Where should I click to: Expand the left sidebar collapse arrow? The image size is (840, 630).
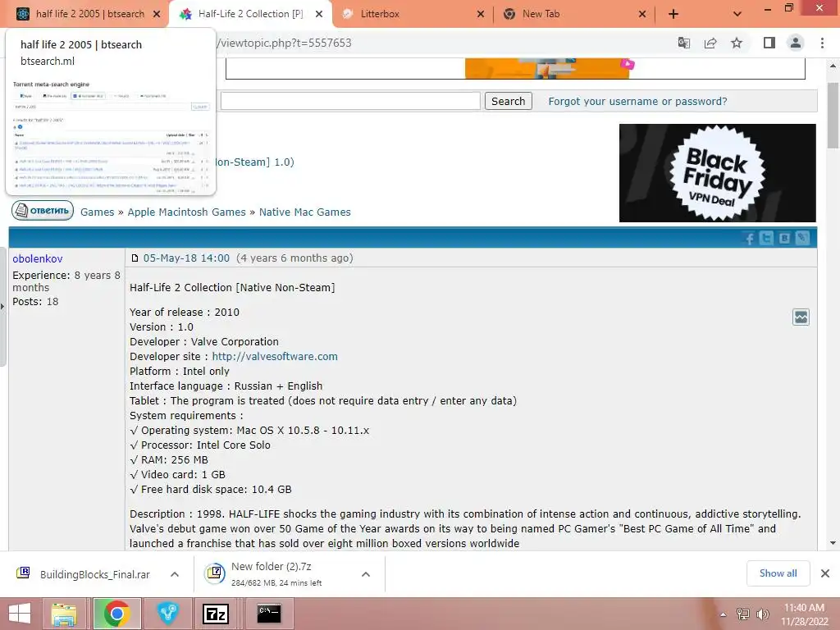(x=2, y=307)
